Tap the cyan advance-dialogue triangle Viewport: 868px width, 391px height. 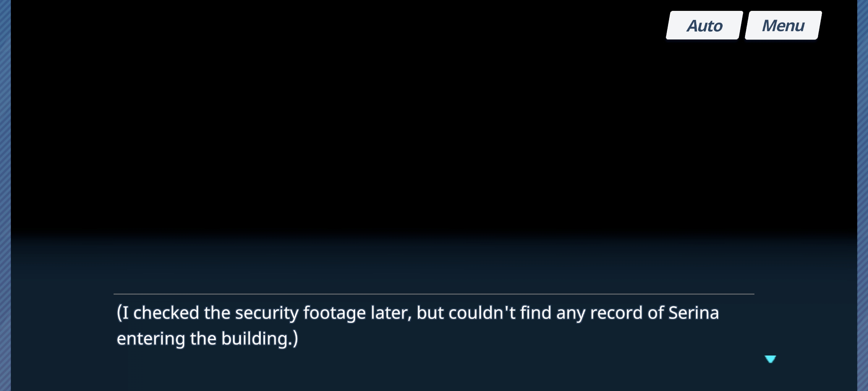point(770,359)
